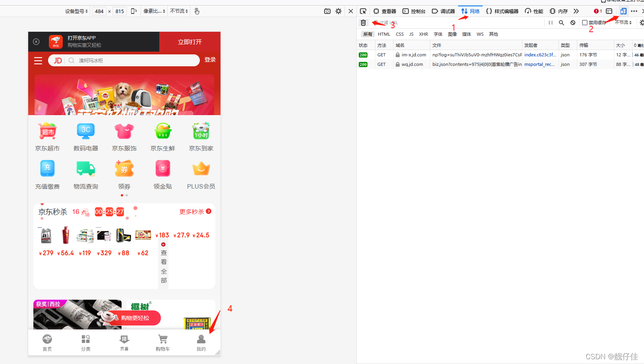Switch to 调试器 debugger tab
The image size is (644, 364).
[x=443, y=11]
